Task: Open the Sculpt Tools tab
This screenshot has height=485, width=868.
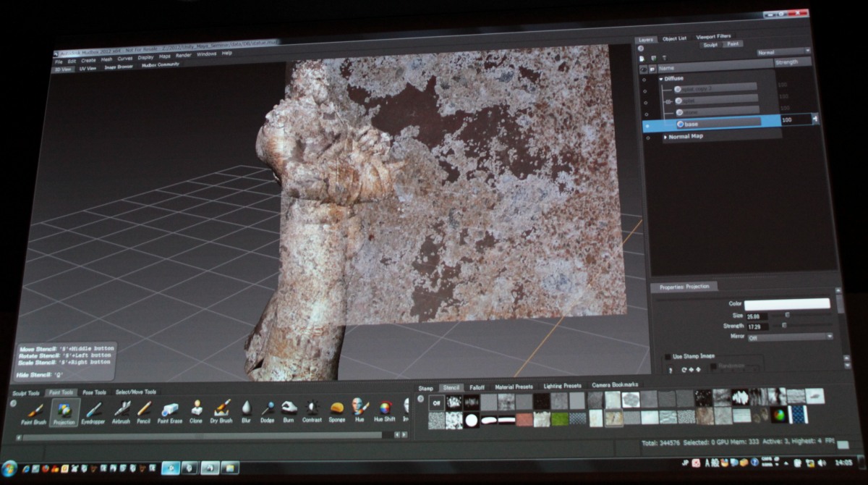Action: pyautogui.click(x=25, y=392)
